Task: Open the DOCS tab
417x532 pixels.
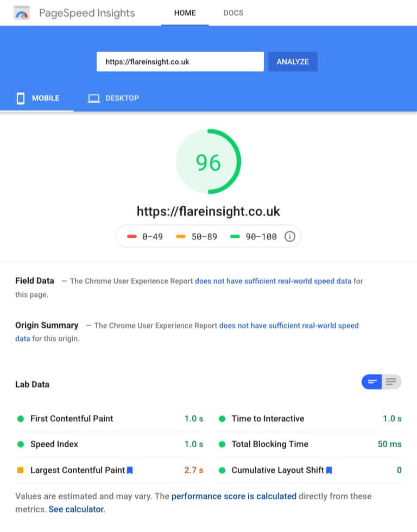Action: 233,13
